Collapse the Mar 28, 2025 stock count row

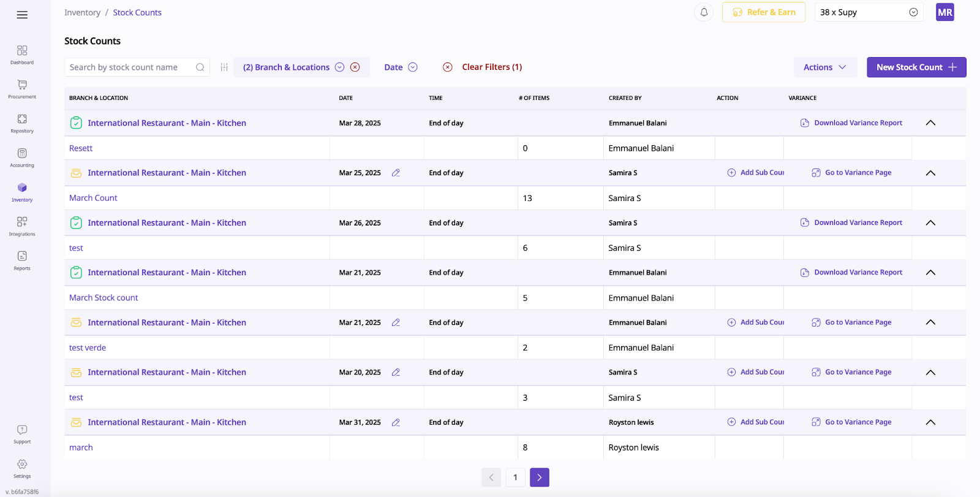tap(930, 123)
